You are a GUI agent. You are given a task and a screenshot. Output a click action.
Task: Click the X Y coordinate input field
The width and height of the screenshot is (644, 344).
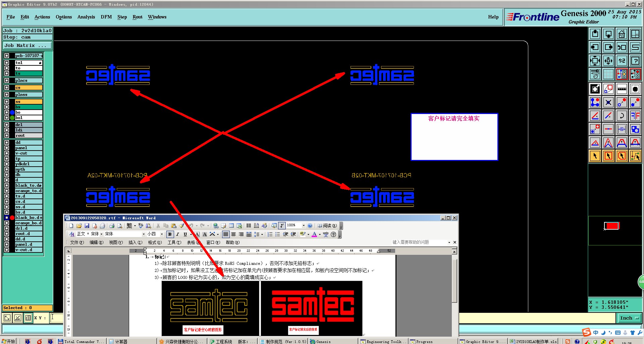point(57,318)
